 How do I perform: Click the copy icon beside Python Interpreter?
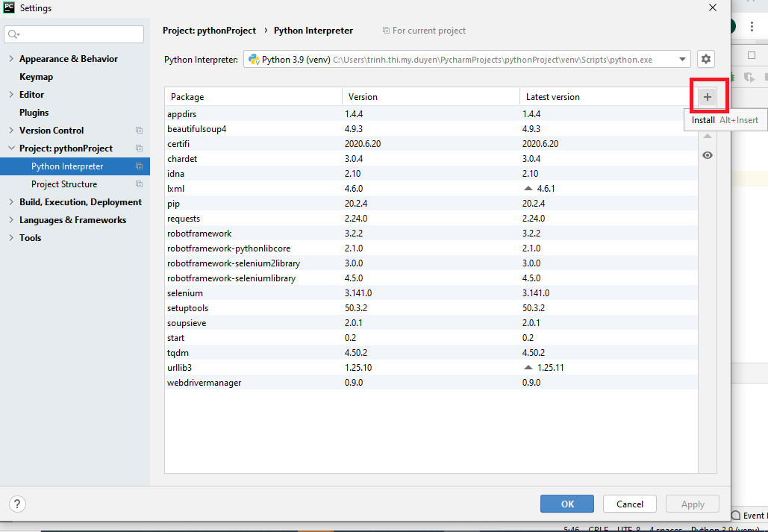click(139, 166)
